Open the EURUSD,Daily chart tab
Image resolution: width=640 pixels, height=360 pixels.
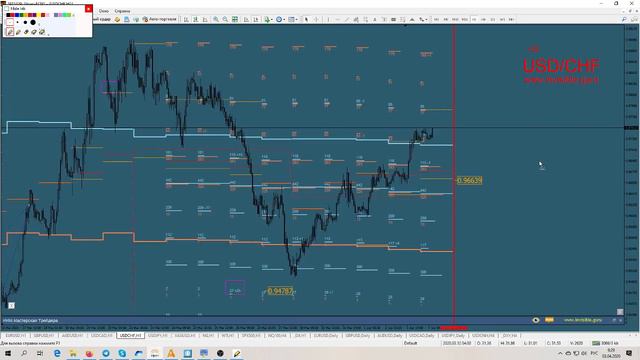pos(326,336)
